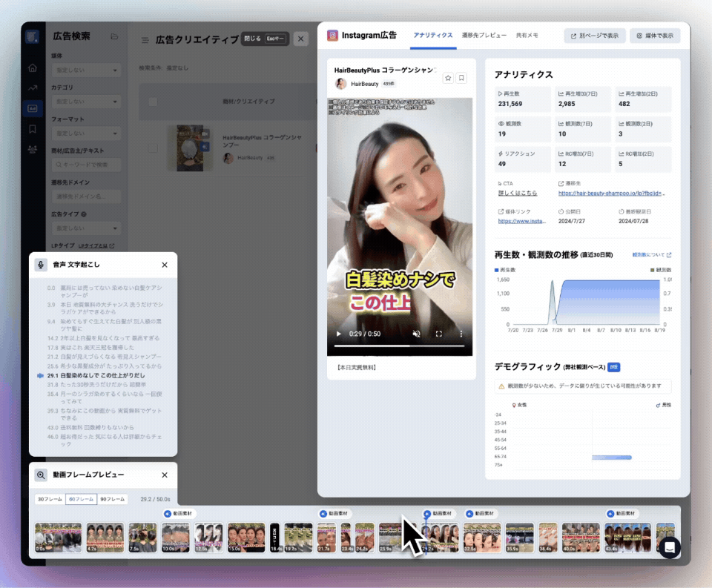This screenshot has height=588, width=712.
Task: Switch to the 遷移先プレビュー tab
Action: (484, 36)
